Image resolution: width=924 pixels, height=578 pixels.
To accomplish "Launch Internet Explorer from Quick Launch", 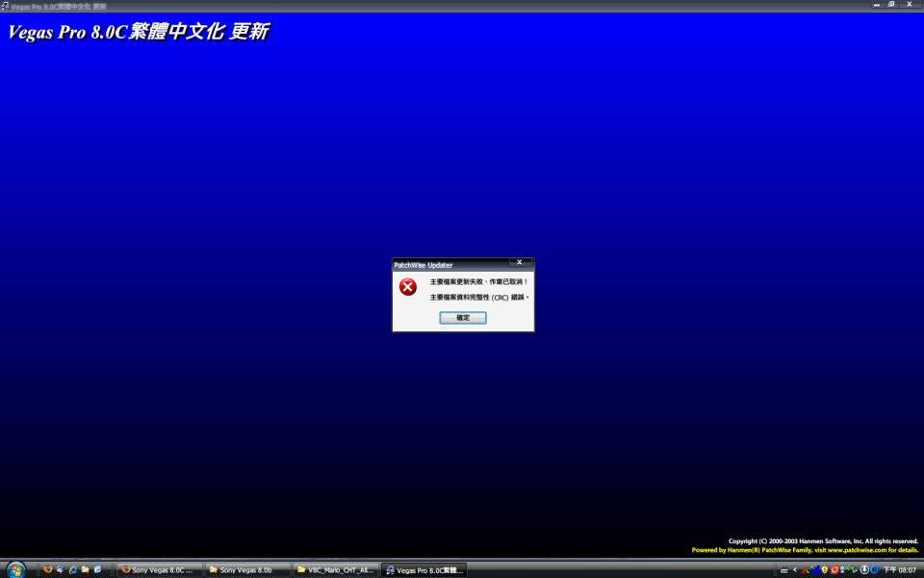I will 73,569.
